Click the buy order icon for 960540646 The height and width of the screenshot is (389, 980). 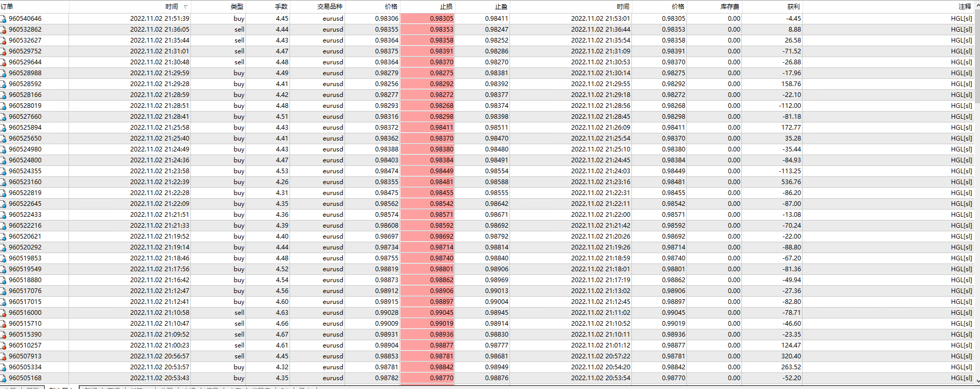3,19
